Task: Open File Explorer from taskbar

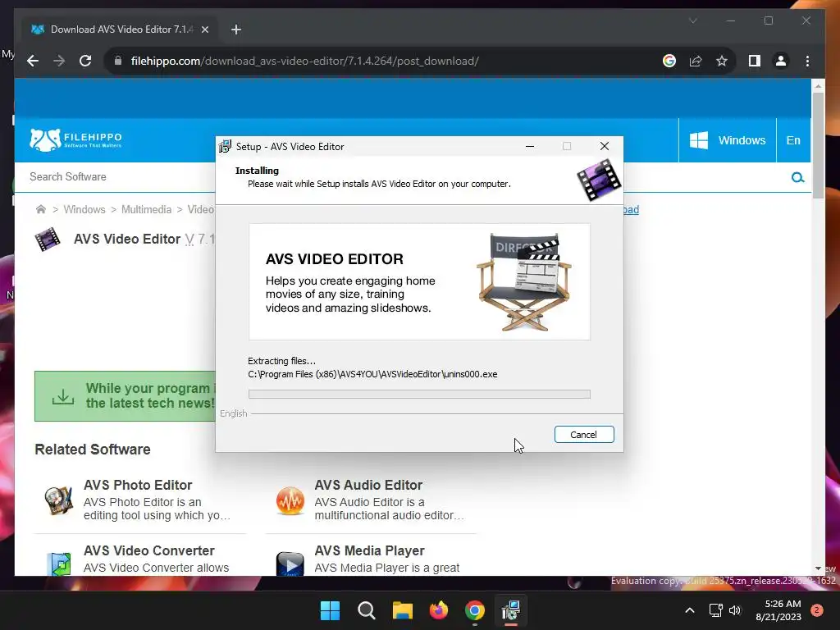Action: pos(402,610)
